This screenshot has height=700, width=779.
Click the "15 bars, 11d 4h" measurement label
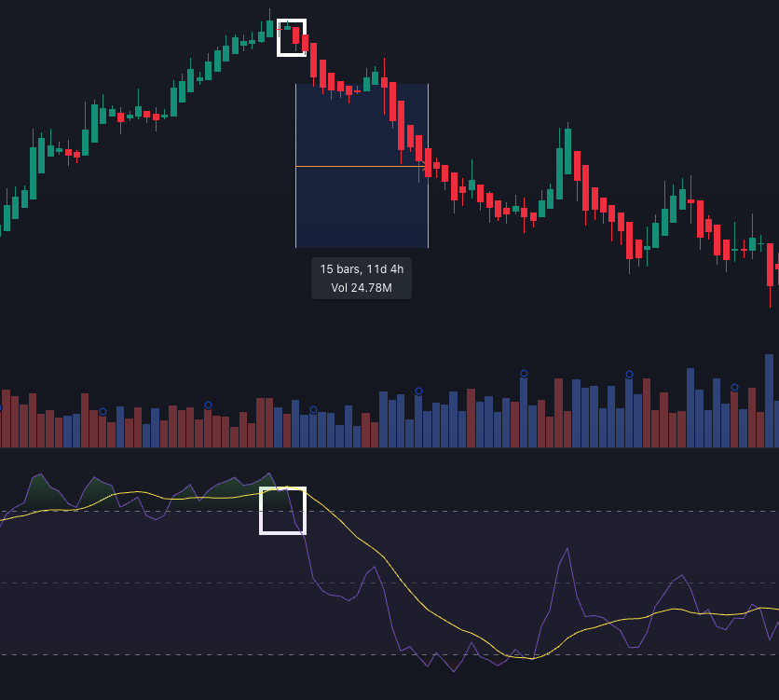pos(362,268)
